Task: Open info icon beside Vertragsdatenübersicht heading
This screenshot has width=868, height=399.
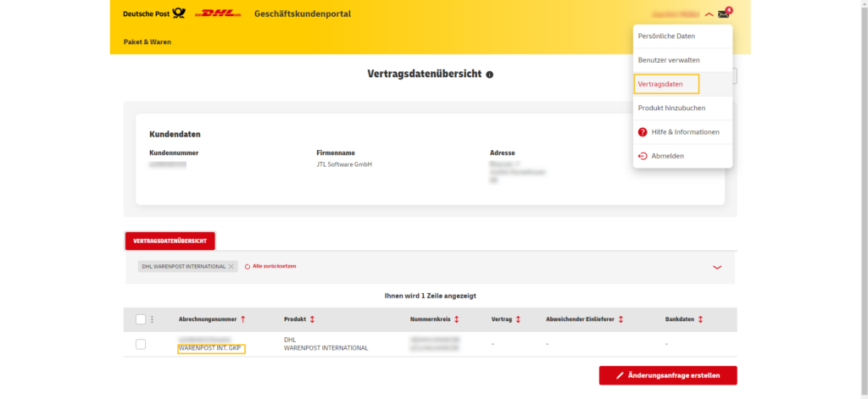Action: 489,75
